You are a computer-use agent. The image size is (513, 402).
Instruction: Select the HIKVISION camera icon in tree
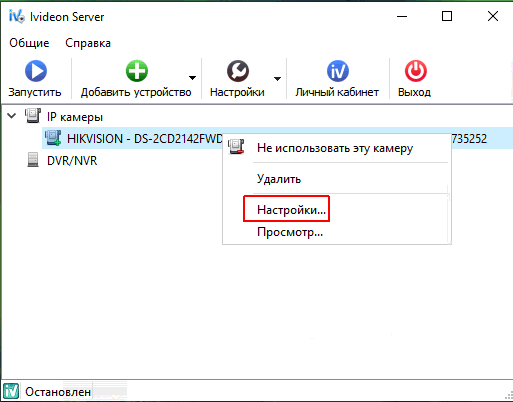(53, 138)
